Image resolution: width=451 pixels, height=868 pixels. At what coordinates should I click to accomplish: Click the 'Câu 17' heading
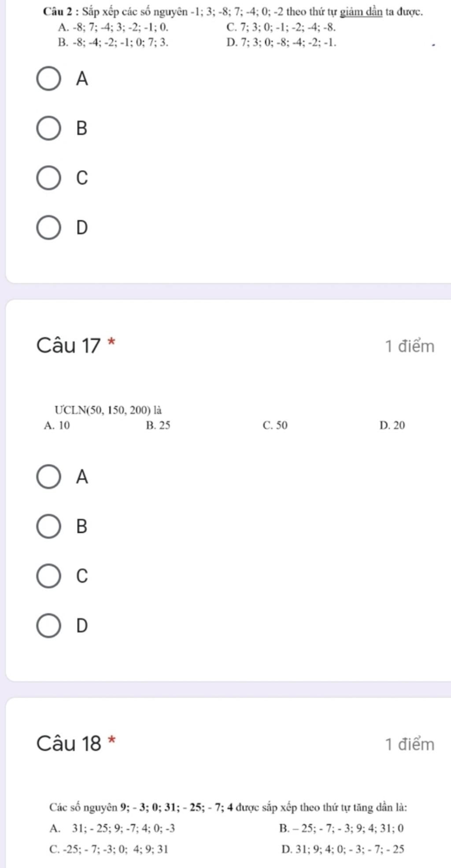pos(69,346)
